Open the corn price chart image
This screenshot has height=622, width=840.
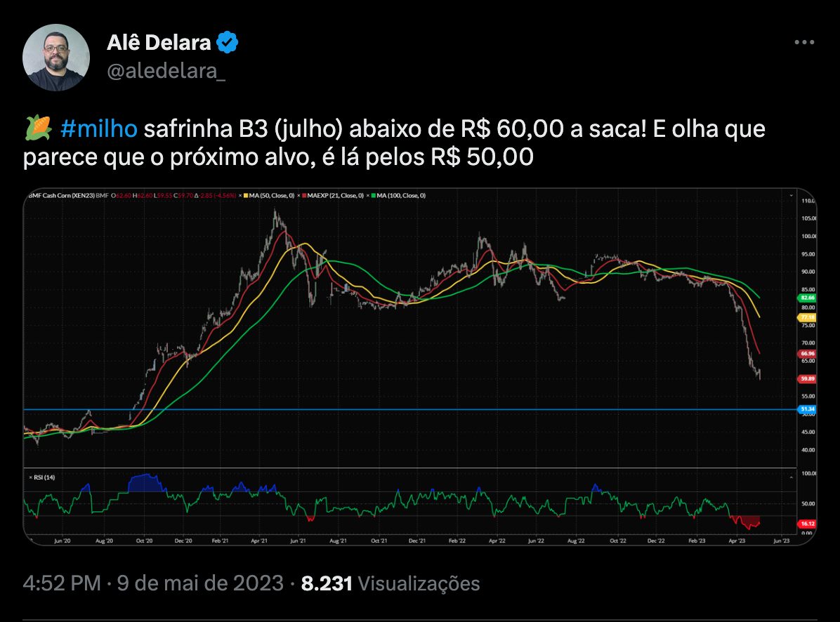[419, 366]
